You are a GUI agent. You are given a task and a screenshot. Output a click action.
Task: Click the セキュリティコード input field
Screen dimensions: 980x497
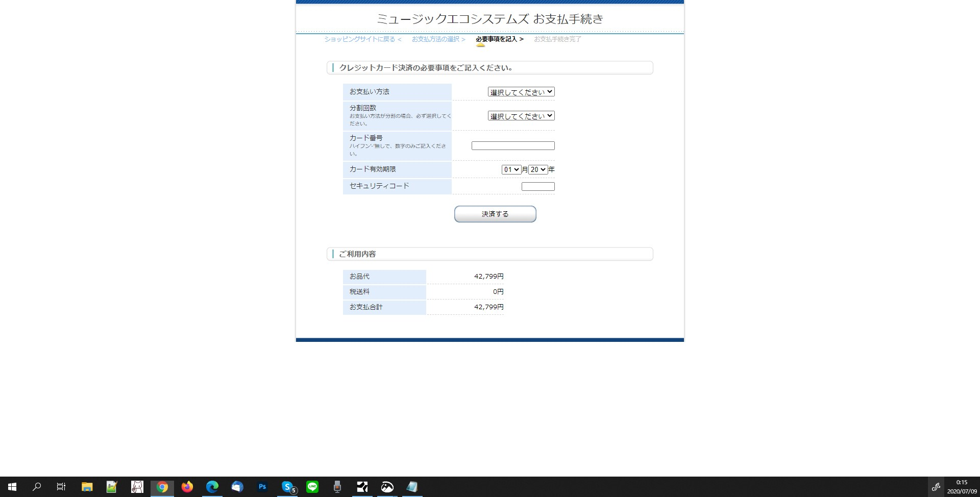point(538,187)
